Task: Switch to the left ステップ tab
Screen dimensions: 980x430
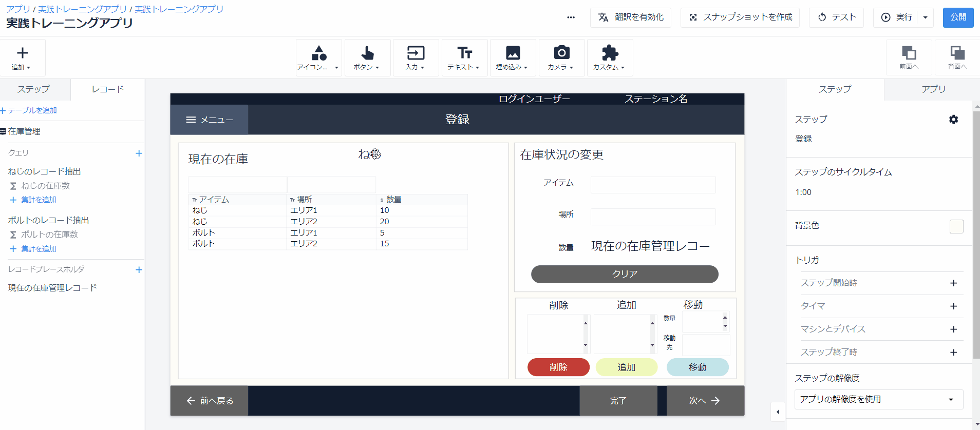Action: coord(34,89)
